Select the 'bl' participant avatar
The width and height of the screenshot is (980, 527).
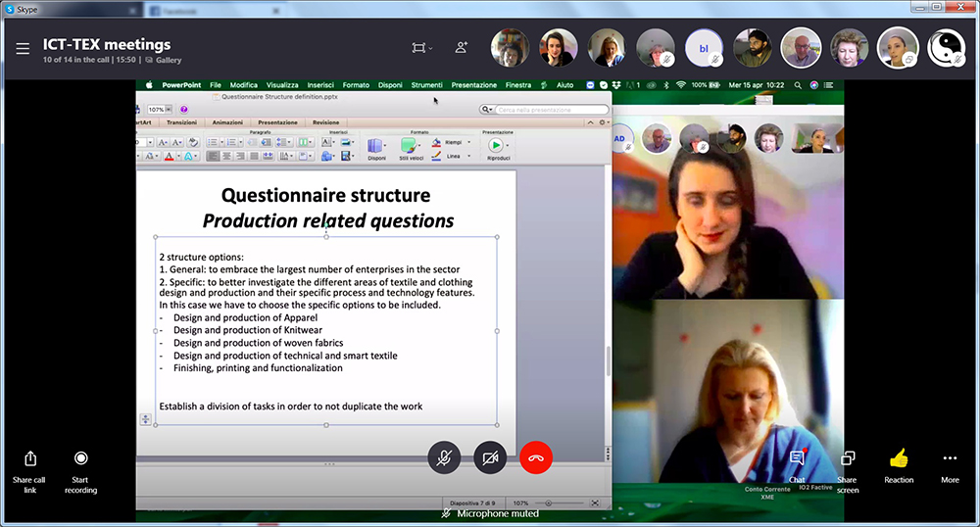tap(704, 48)
